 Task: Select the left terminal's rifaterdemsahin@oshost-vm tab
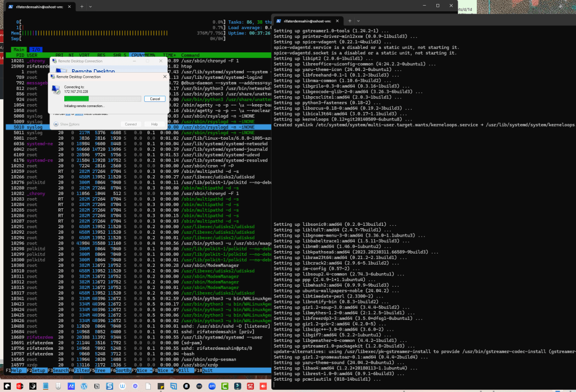pos(39,7)
